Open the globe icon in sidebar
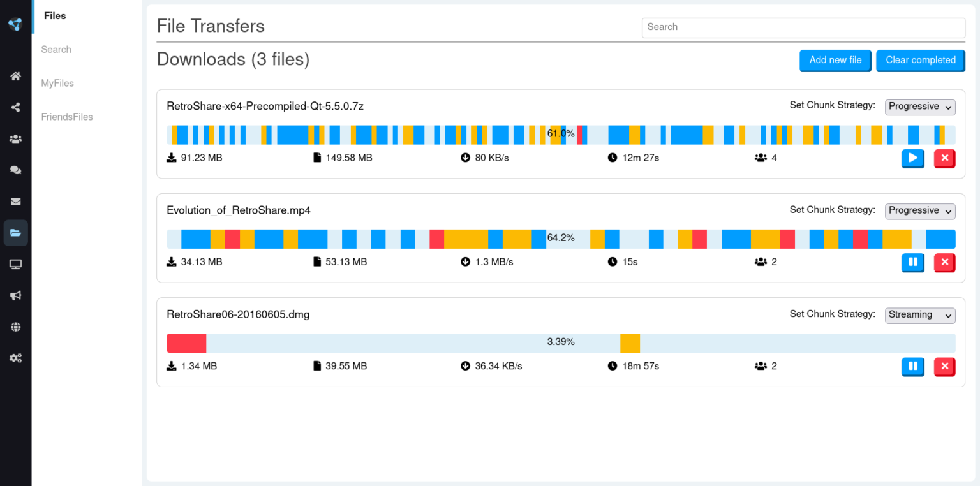The image size is (980, 486). pos(15,327)
